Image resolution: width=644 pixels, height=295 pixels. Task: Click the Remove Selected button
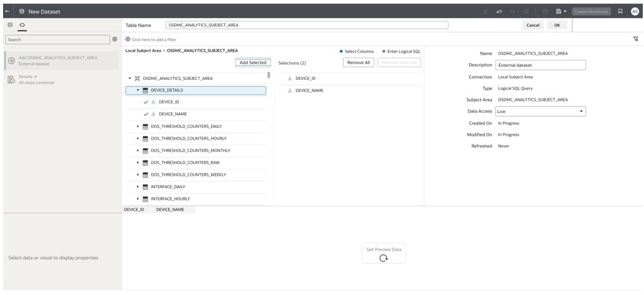click(399, 62)
